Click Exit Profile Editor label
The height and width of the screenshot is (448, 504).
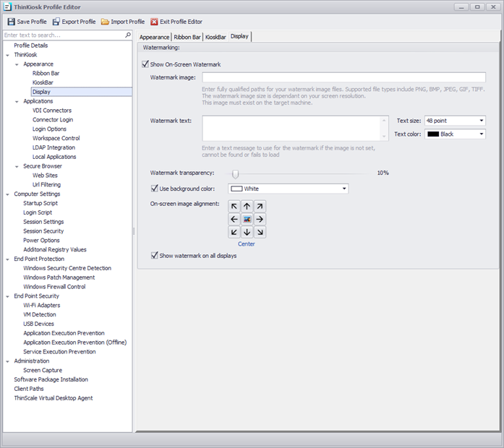click(x=181, y=22)
